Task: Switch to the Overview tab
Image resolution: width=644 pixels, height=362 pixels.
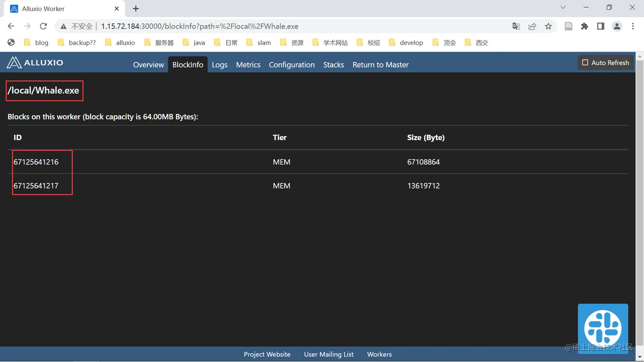Action: pyautogui.click(x=148, y=65)
